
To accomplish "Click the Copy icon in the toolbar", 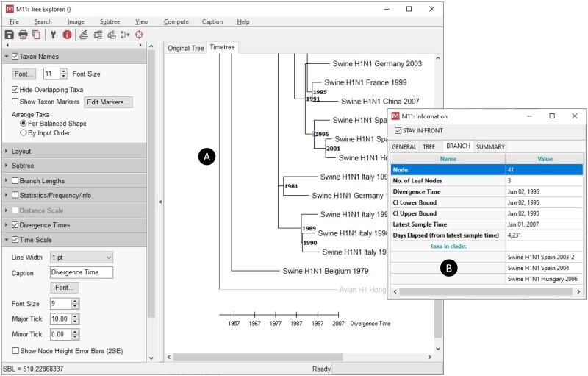I will (36, 35).
